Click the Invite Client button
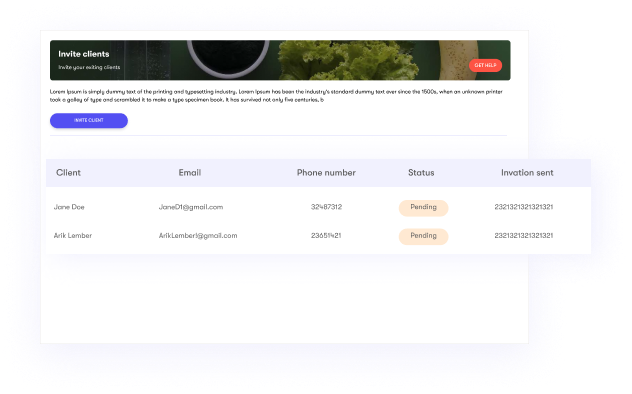The image size is (632, 394). (x=89, y=120)
